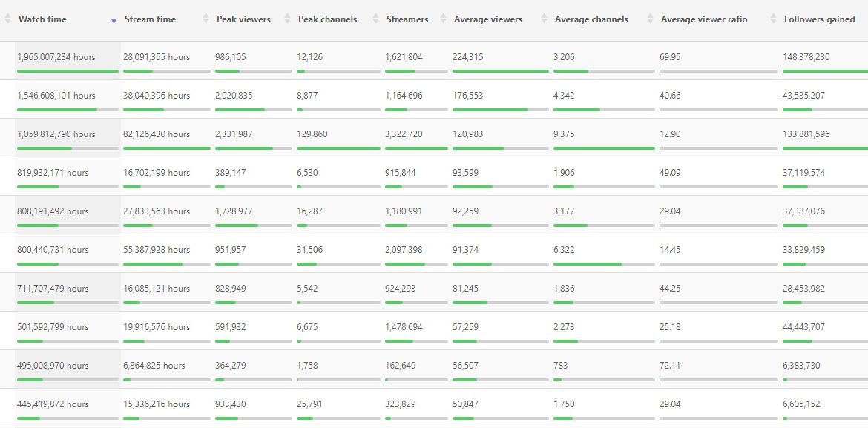Sort by the Peak viewers column header
This screenshot has width=868, height=428.
click(243, 19)
